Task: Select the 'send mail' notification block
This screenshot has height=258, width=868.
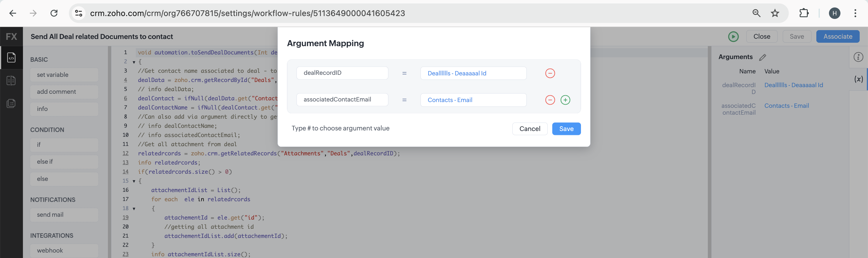Action: coord(64,215)
